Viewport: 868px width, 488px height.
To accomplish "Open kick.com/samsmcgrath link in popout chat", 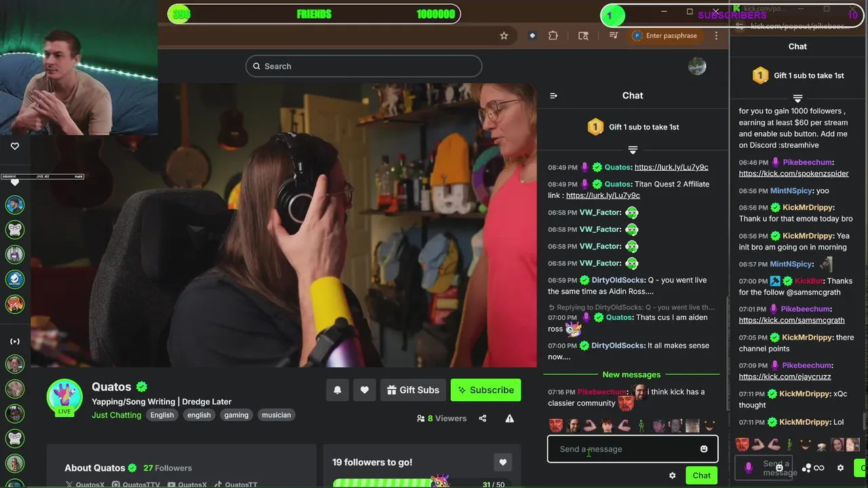I will tap(791, 321).
